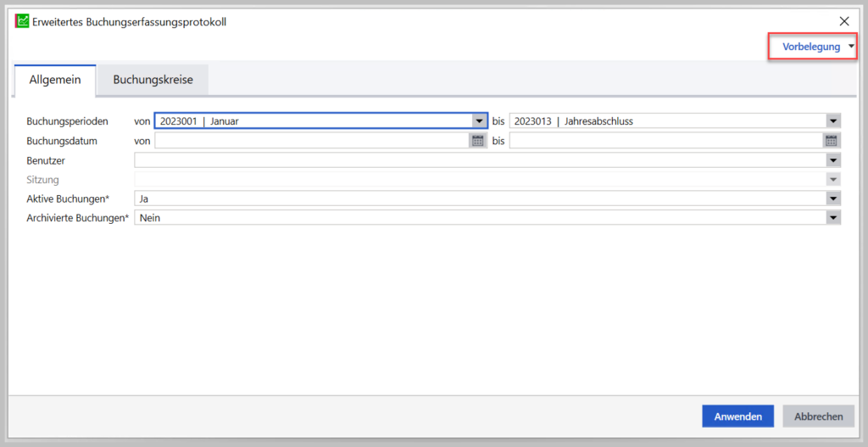Expand the Aktive Buchungen dropdown arrow
The height and width of the screenshot is (447, 868).
tap(833, 198)
